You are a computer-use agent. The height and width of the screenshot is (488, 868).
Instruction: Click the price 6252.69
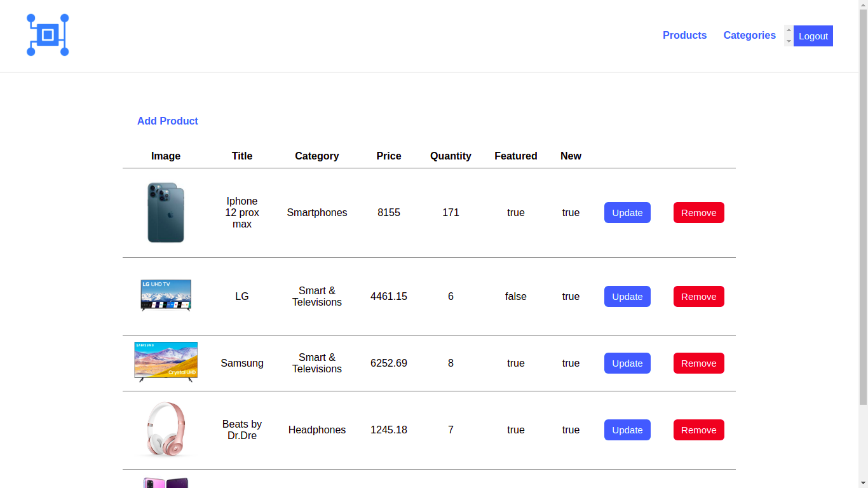(x=389, y=363)
